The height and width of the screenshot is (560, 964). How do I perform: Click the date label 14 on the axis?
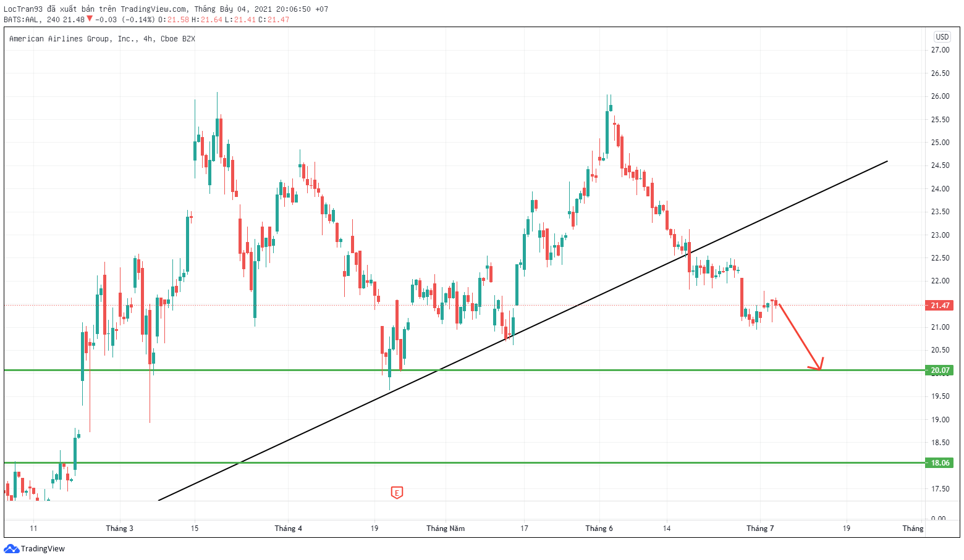pyautogui.click(x=667, y=529)
